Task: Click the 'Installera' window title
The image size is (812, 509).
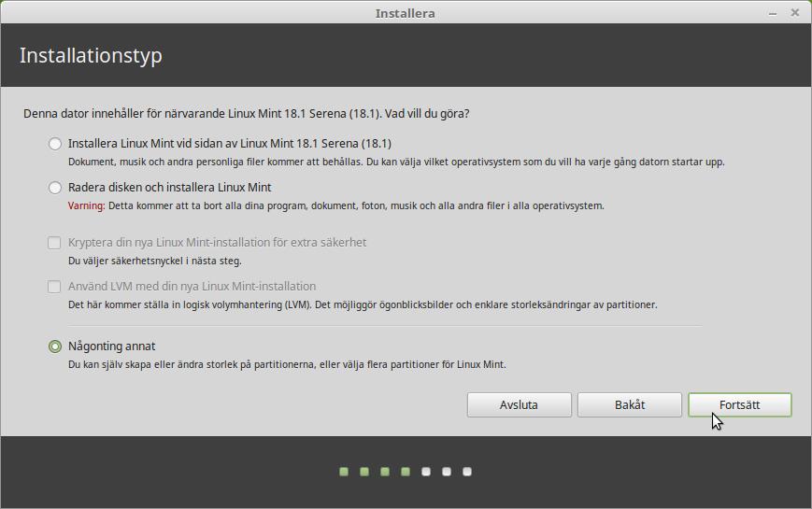Action: 405,13
